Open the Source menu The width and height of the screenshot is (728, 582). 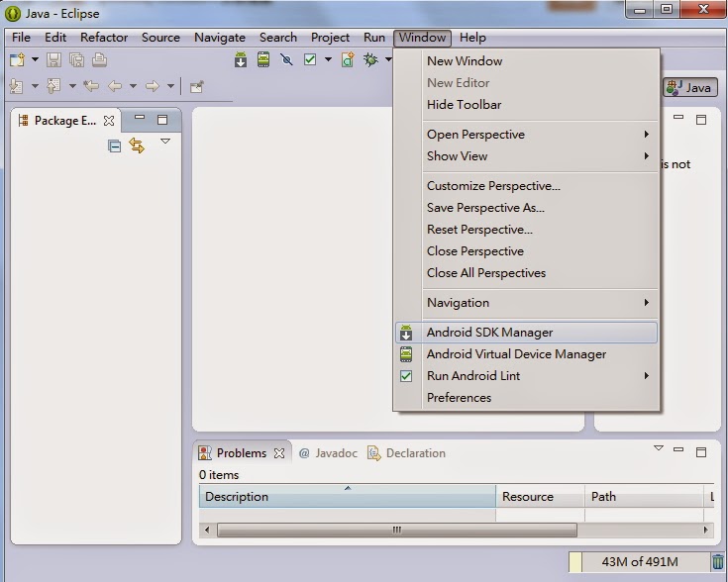click(x=160, y=38)
